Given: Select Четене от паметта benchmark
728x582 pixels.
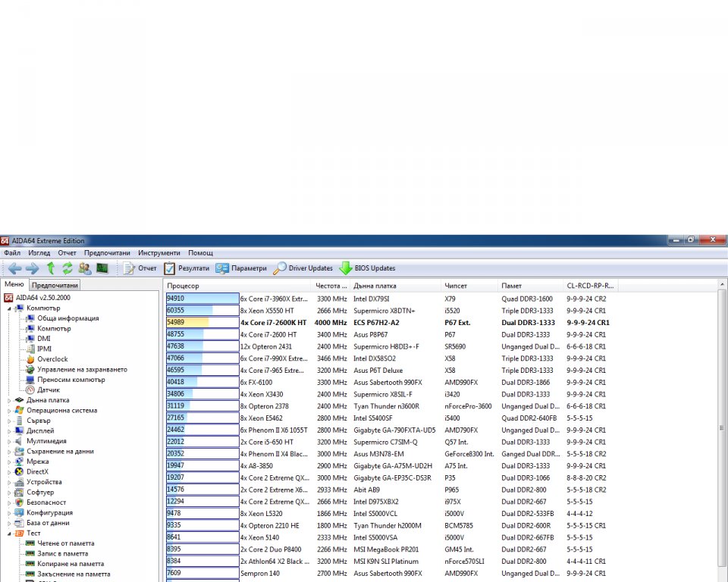Looking at the screenshot, I should (x=65, y=543).
